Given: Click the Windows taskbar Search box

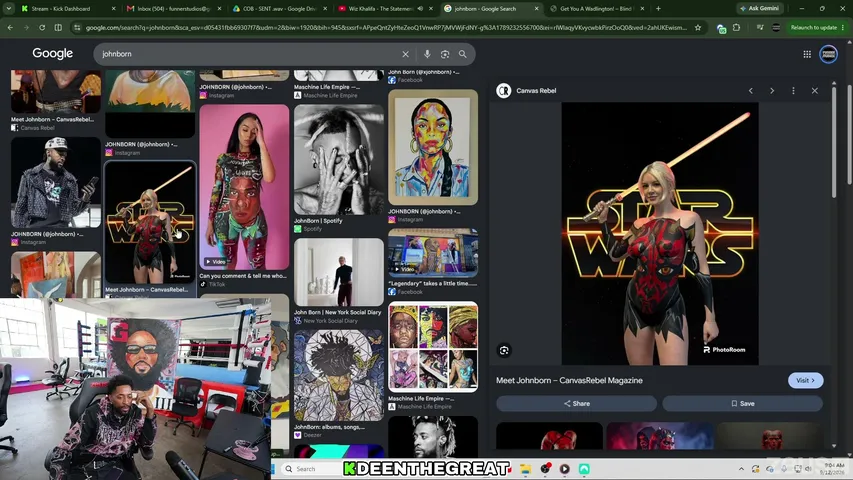Looking at the screenshot, I should point(311,469).
